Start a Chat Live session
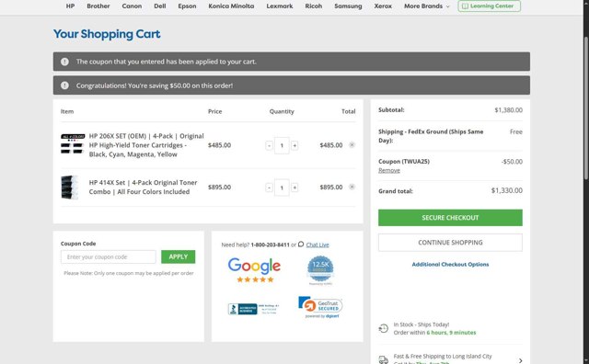Screen dimensions: 589x364 [318, 245]
